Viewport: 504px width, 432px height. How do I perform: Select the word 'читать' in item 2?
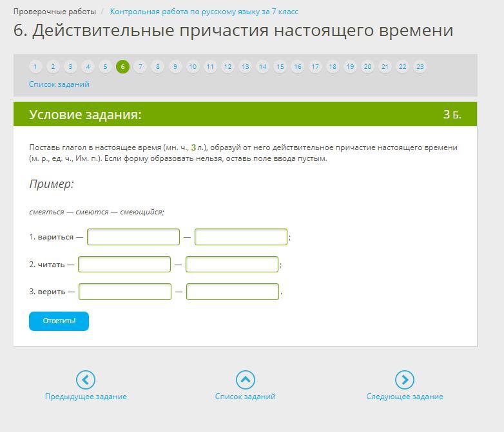51,265
